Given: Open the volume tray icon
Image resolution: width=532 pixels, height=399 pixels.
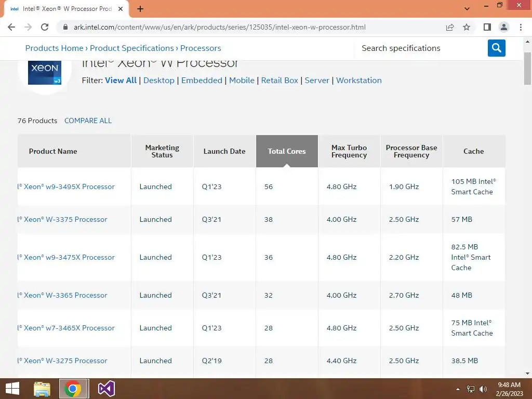Looking at the screenshot, I should 483,389.
